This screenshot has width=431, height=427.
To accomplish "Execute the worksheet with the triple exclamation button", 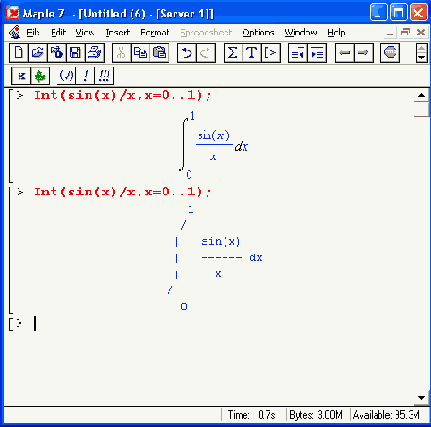I will pyautogui.click(x=104, y=76).
